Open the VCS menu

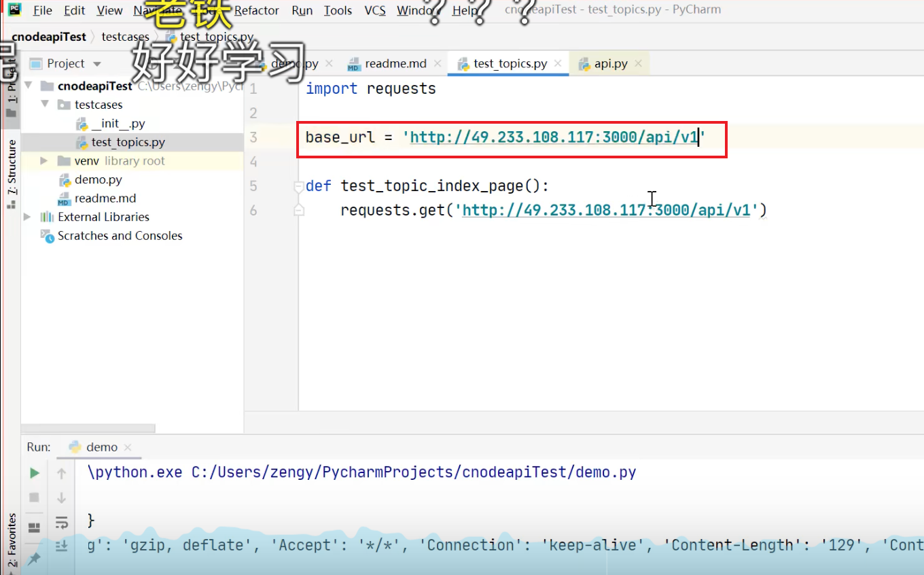click(x=375, y=10)
